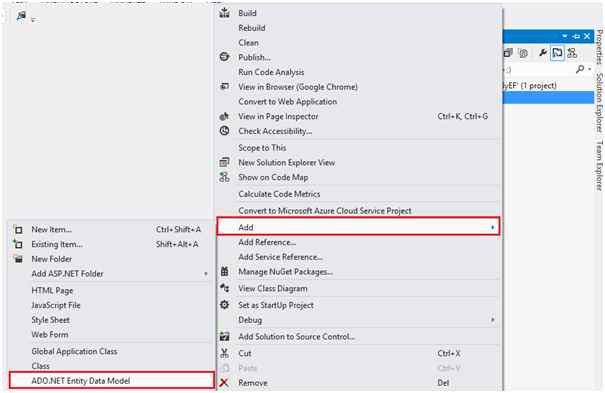
Task: Expand the Add submenu arrow
Action: tap(492, 228)
